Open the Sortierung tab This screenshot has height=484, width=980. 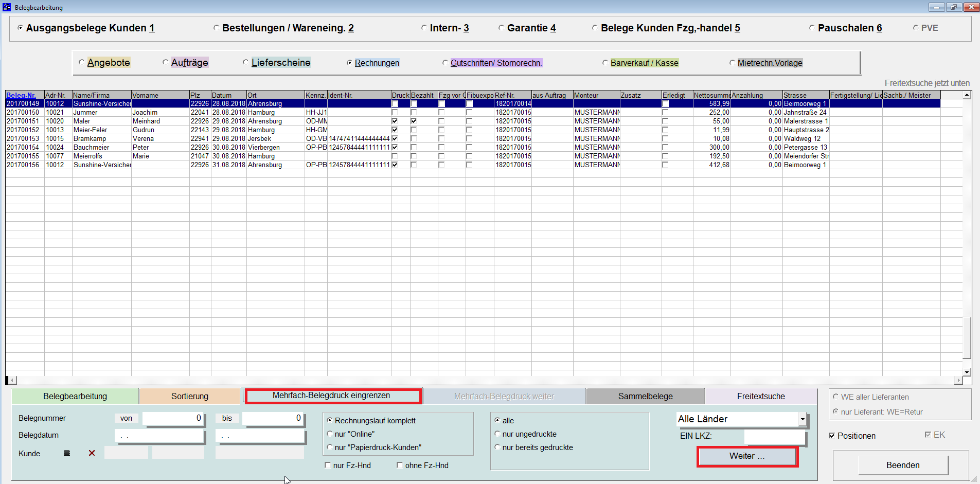coord(190,396)
